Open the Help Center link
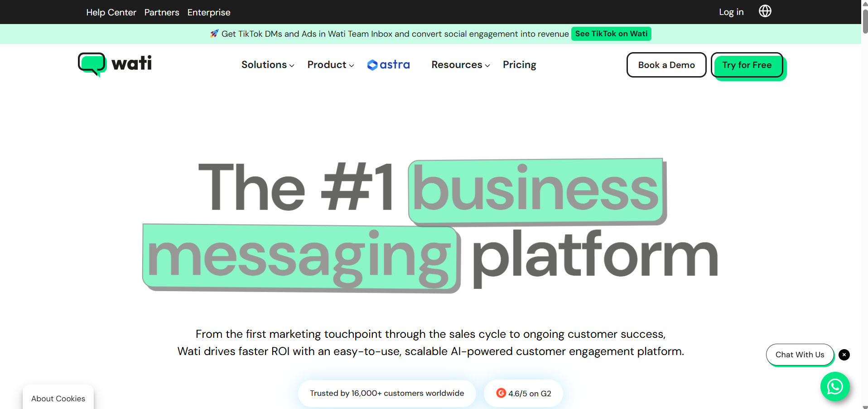This screenshot has height=409, width=868. point(111,12)
